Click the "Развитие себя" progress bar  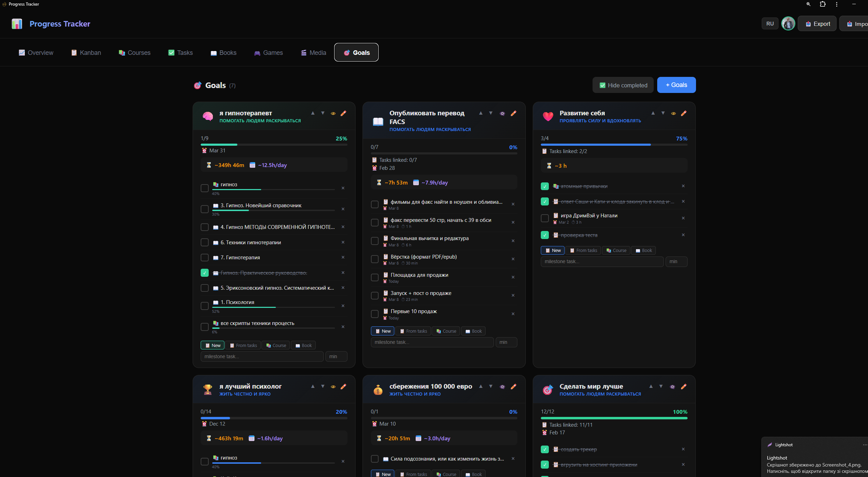click(x=614, y=144)
